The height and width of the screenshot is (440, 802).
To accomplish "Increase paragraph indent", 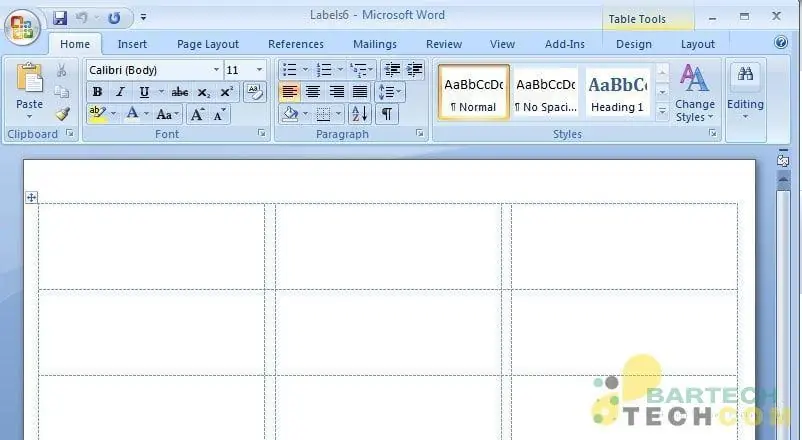I will [x=414, y=70].
